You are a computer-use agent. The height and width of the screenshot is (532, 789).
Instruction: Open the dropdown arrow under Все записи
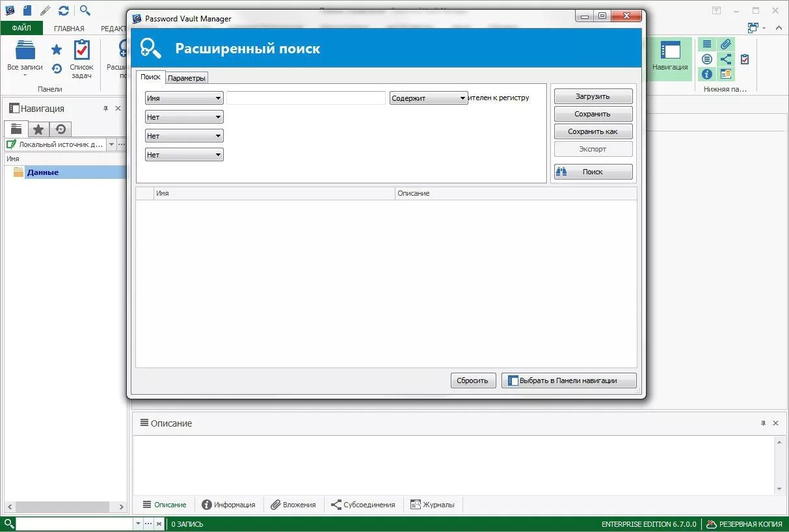(x=25, y=75)
